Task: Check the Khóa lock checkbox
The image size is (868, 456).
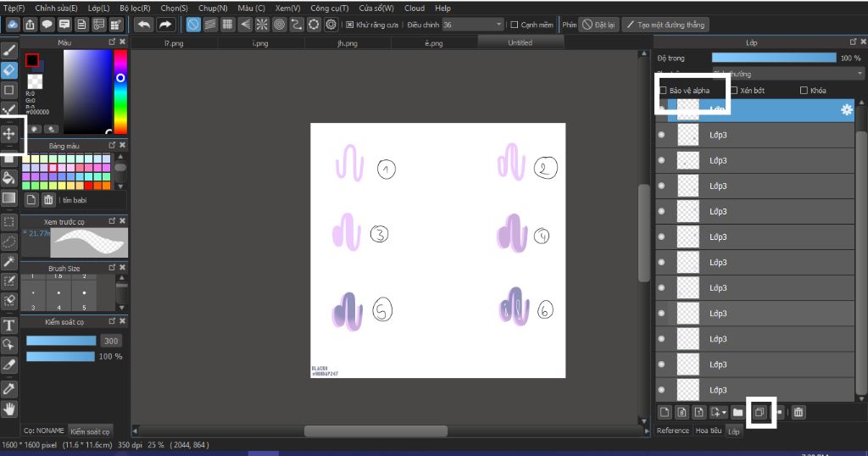Action: pos(804,91)
